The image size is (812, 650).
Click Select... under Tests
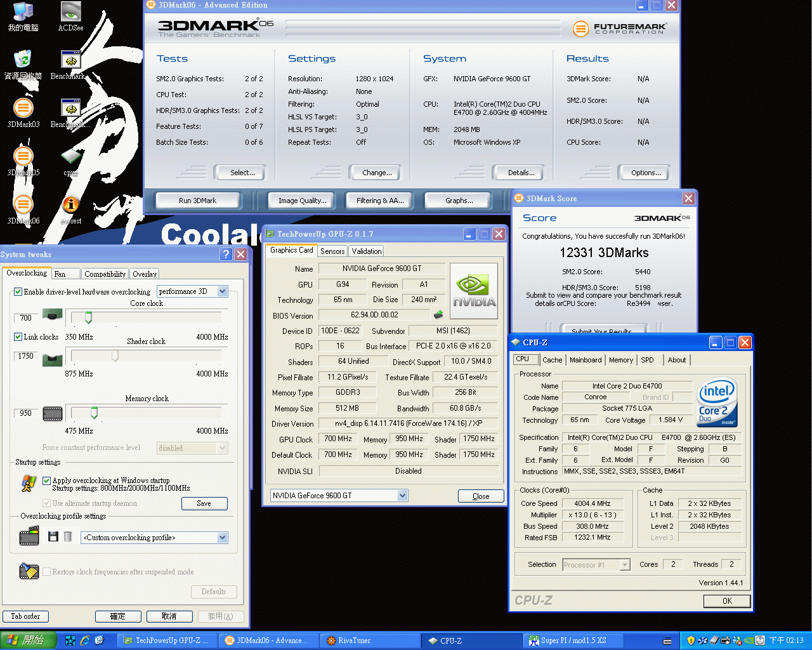click(x=240, y=173)
